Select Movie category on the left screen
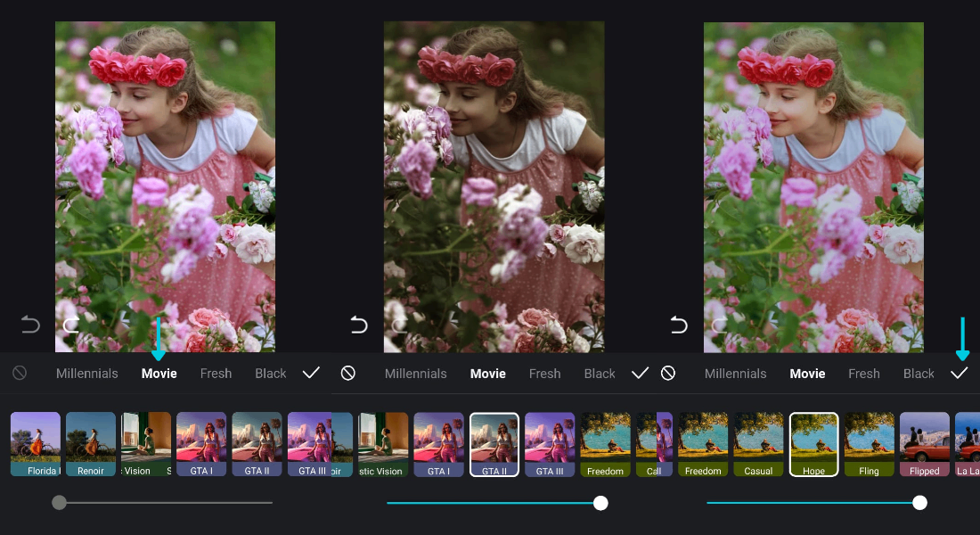This screenshot has height=535, width=980. (x=159, y=374)
